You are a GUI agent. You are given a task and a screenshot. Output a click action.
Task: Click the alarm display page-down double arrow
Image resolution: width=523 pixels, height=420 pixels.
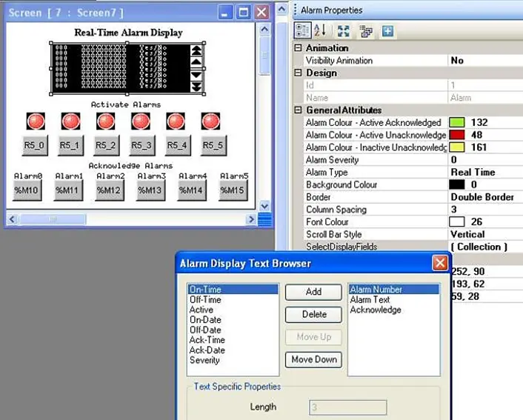(x=196, y=87)
